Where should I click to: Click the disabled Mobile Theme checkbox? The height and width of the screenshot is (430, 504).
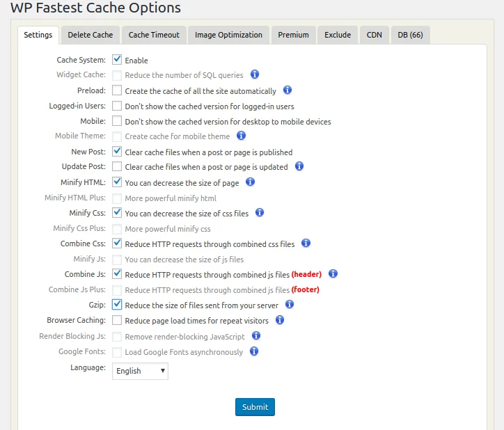tap(117, 136)
